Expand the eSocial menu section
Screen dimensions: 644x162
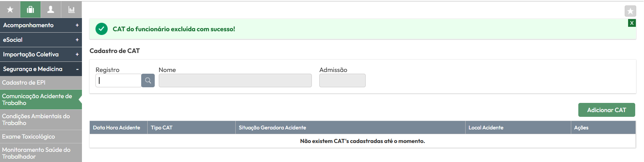point(41,40)
